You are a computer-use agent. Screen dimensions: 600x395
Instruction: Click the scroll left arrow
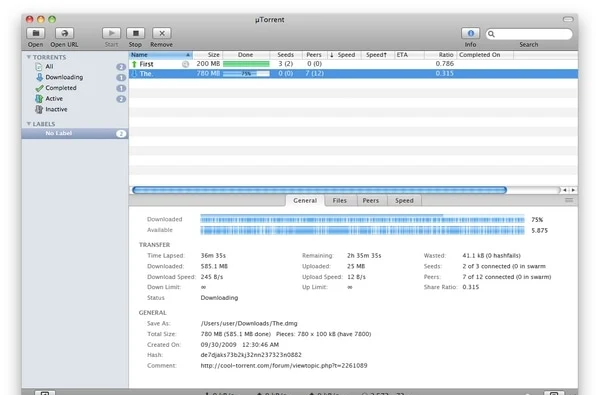coord(564,190)
